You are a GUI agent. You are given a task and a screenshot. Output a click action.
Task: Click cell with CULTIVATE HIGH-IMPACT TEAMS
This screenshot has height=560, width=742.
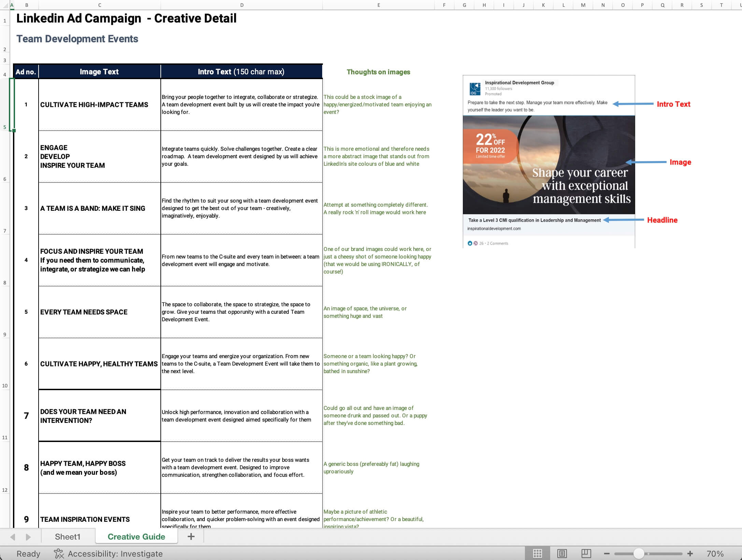pyautogui.click(x=99, y=105)
